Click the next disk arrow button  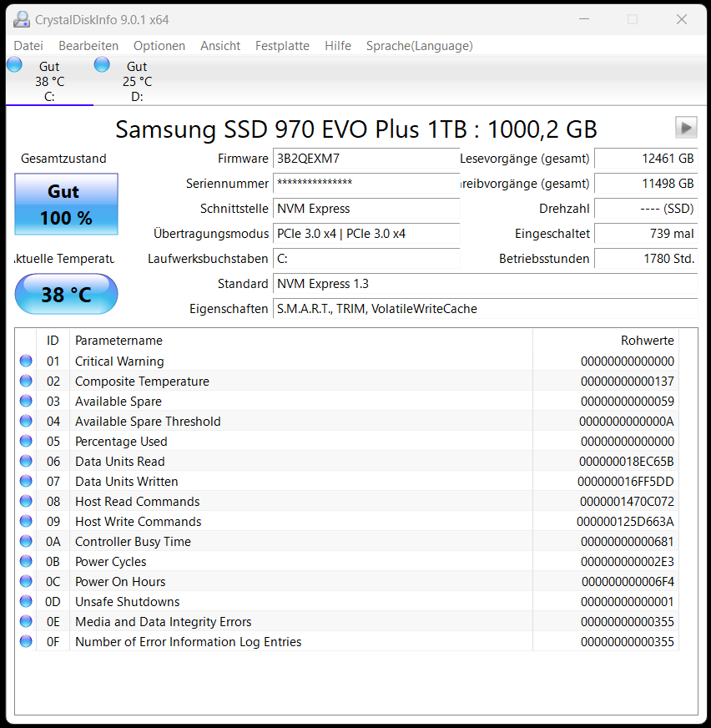click(686, 127)
